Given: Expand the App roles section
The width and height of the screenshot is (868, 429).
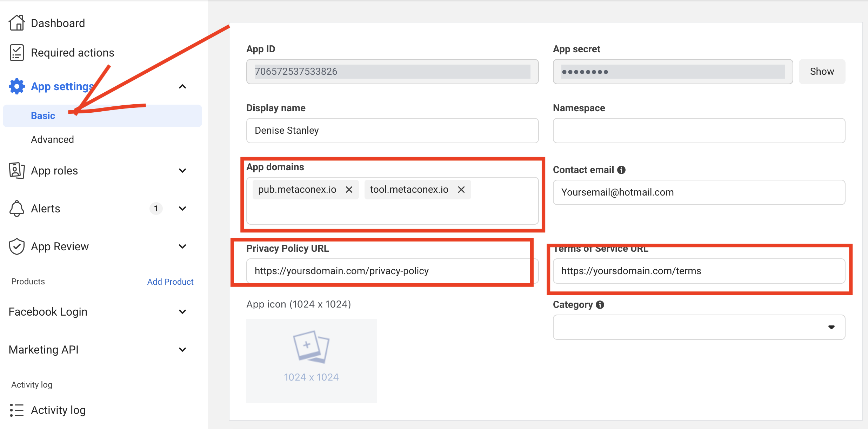Looking at the screenshot, I should coord(182,171).
